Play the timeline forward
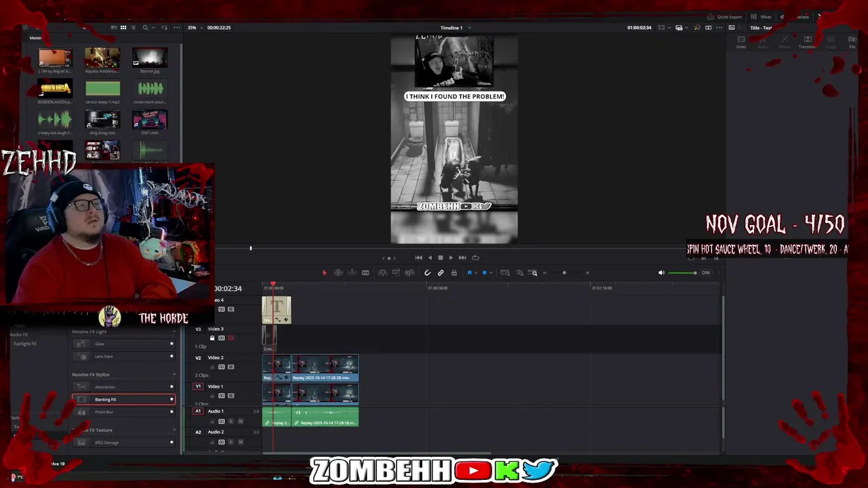 click(451, 258)
